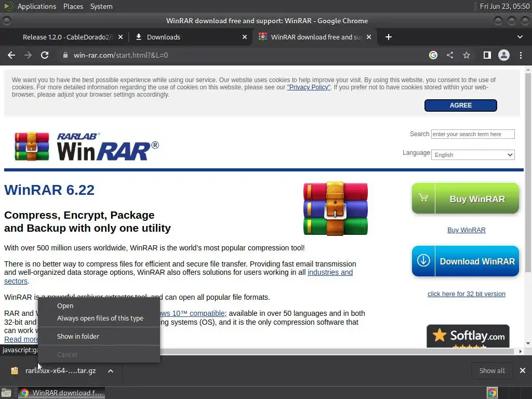Close the WinRAR download tab
The height and width of the screenshot is (399, 532).
point(369,37)
